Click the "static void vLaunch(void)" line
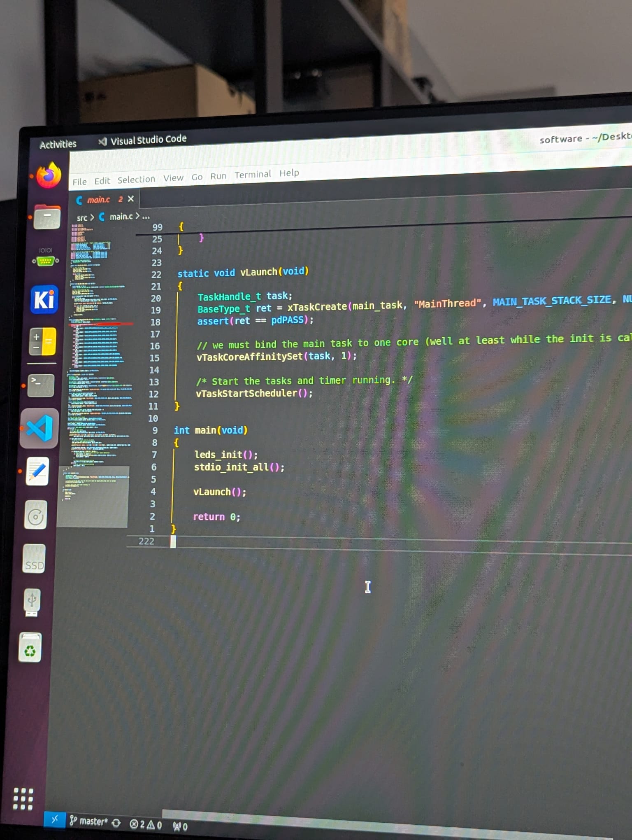Screen dimensions: 632x840 (x=243, y=272)
